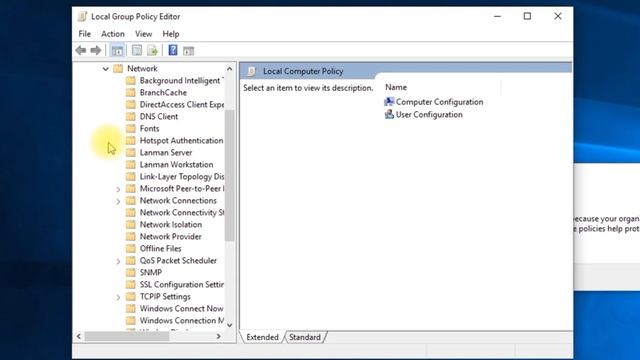
Task: Select Background Intelligent Transfer tree item
Action: pos(182,80)
